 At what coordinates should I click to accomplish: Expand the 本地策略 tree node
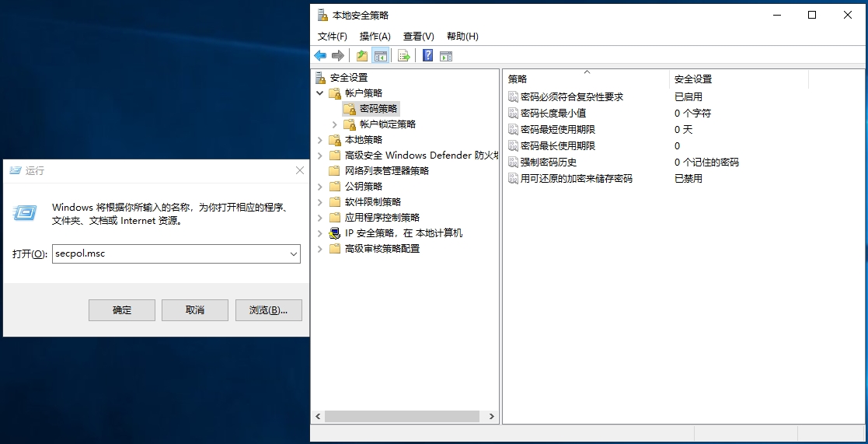pyautogui.click(x=320, y=139)
